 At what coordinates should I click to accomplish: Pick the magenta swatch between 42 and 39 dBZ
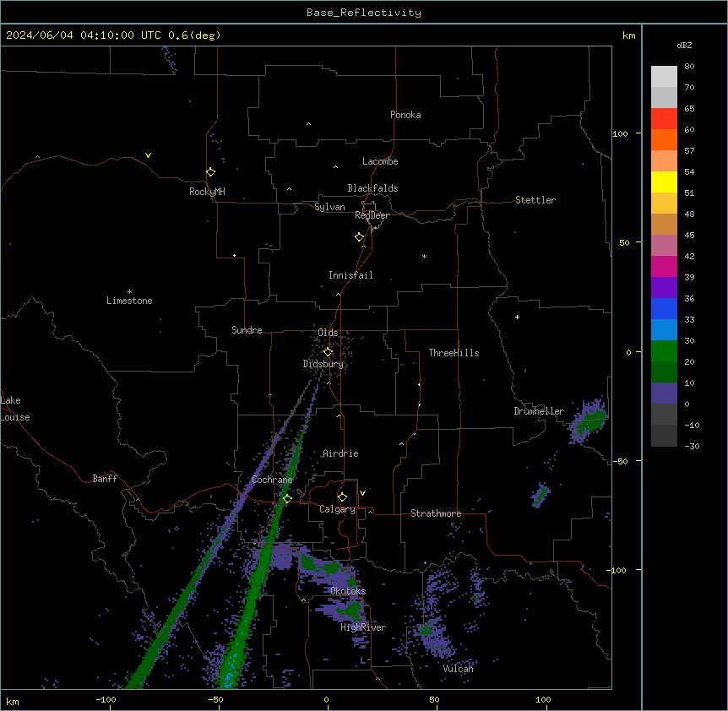pos(664,267)
